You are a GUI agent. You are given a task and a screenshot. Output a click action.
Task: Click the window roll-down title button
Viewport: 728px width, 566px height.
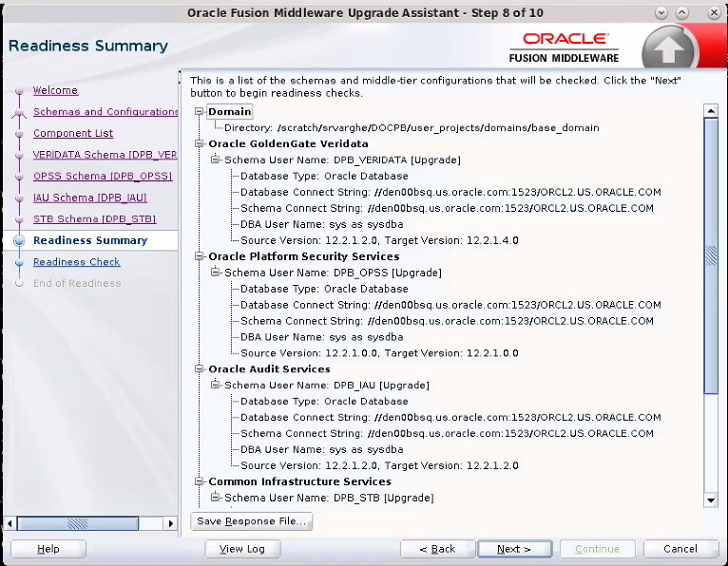tap(661, 13)
